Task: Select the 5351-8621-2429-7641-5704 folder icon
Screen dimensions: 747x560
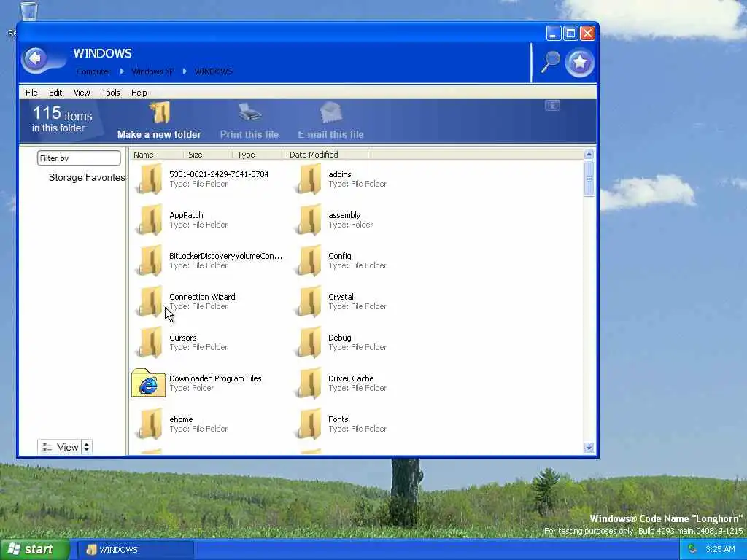Action: point(149,179)
